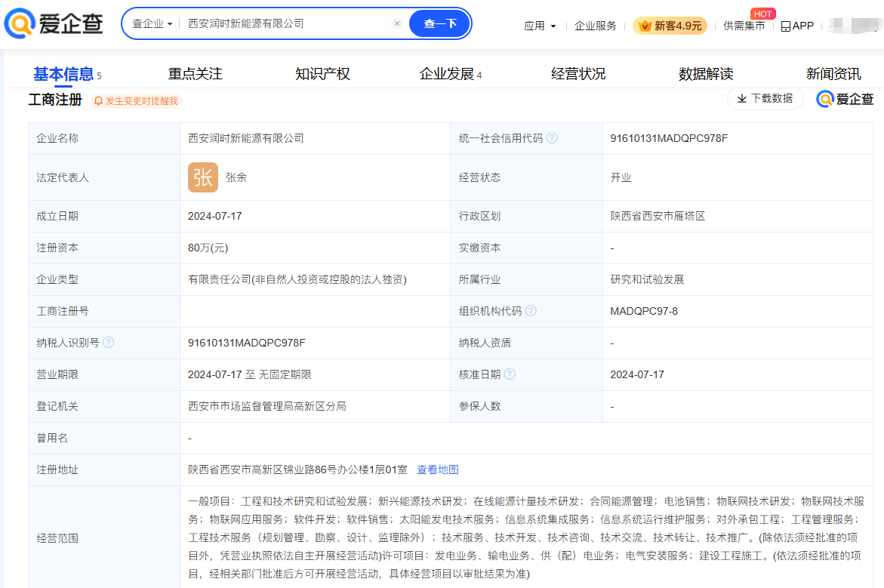This screenshot has height=588, width=884.
Task: Click the download arrow icon in 下载数据
Action: click(742, 99)
